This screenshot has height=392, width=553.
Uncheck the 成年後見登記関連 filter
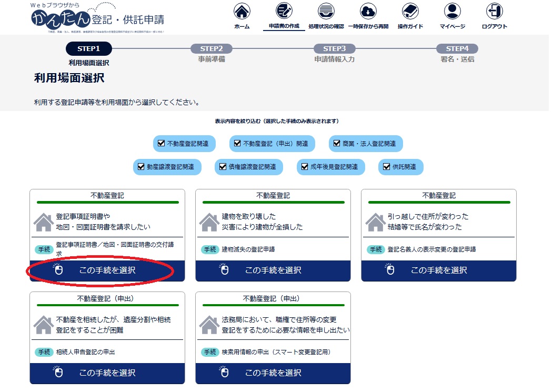coord(304,167)
